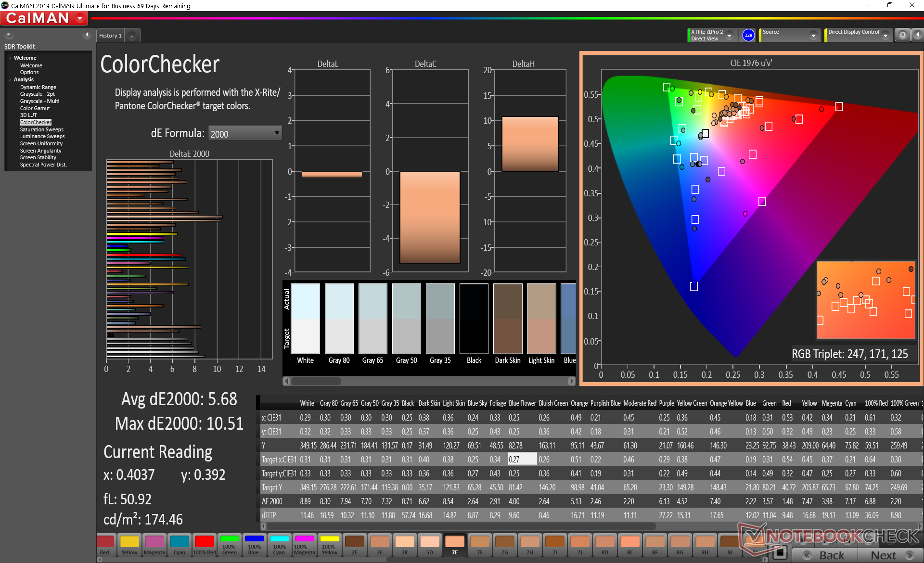Expand the X-Rite i1Pro 2 meter dropdown
This screenshot has height=563, width=924.
[729, 36]
